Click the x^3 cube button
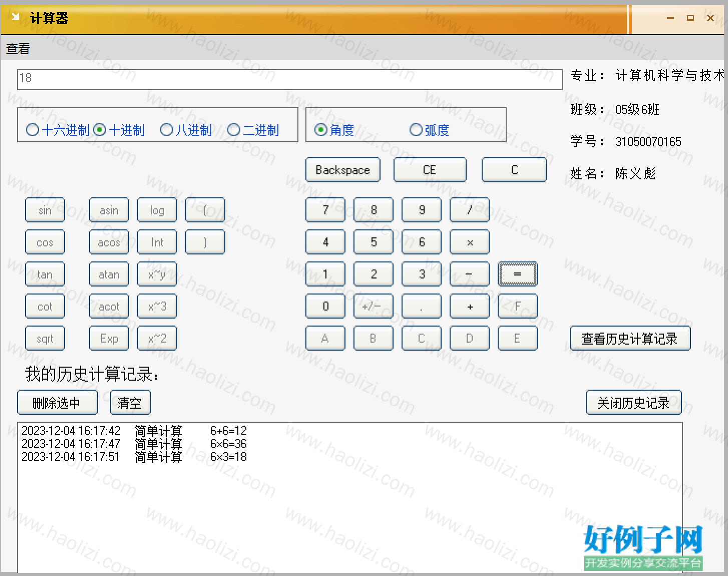 point(157,306)
